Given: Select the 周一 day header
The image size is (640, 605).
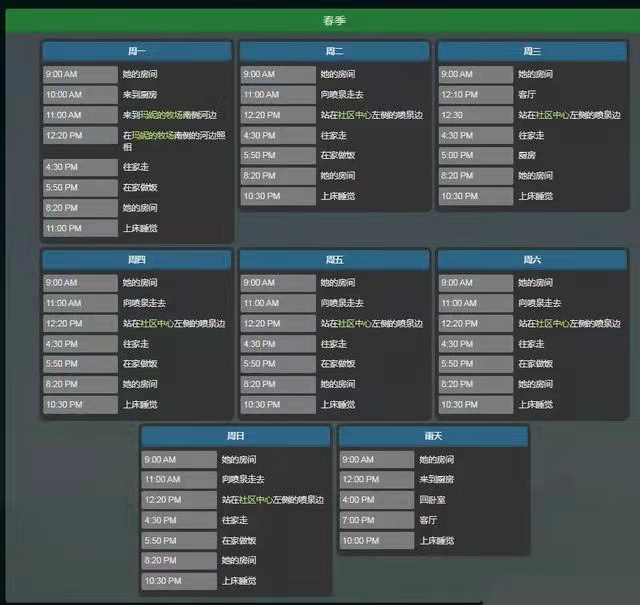Looking at the screenshot, I should (137, 51).
